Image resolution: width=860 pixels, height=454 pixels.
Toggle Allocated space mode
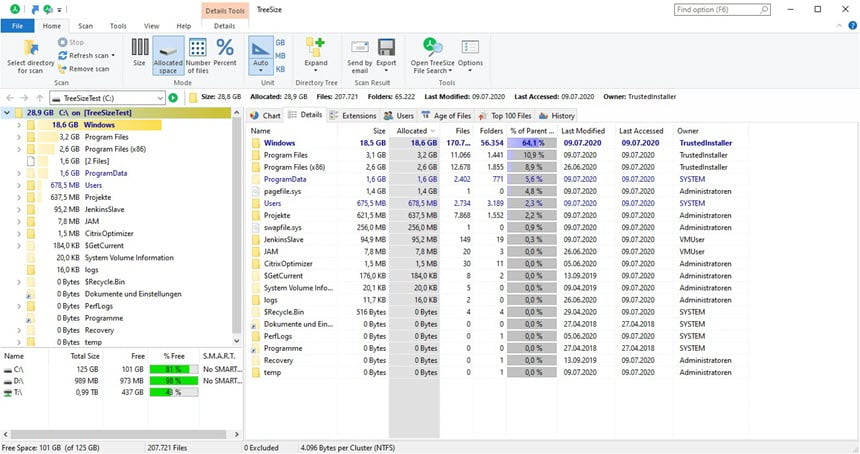pyautogui.click(x=168, y=55)
